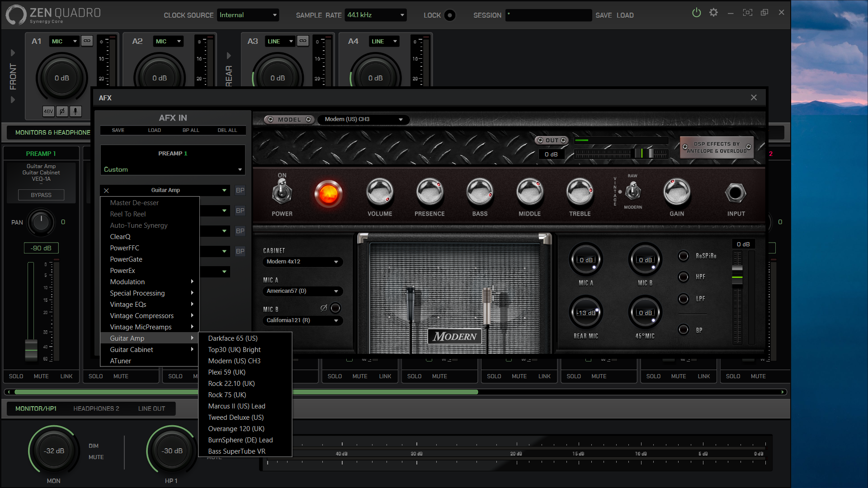This screenshot has width=868, height=488.
Task: Click the PRESENCE knob on the amp
Action: click(x=429, y=191)
